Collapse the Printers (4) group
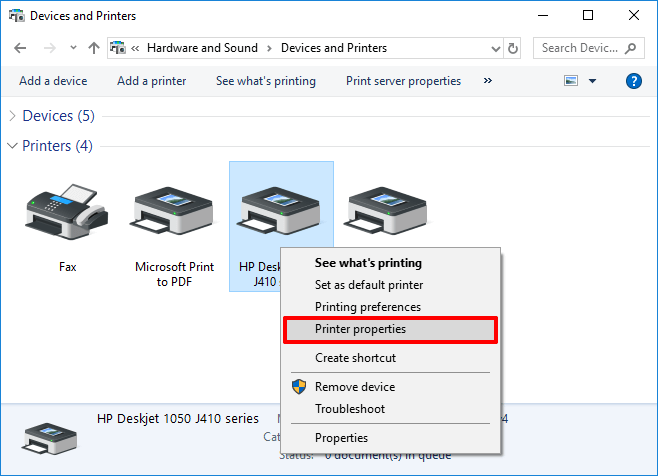Image resolution: width=658 pixels, height=476 pixels. tap(13, 146)
